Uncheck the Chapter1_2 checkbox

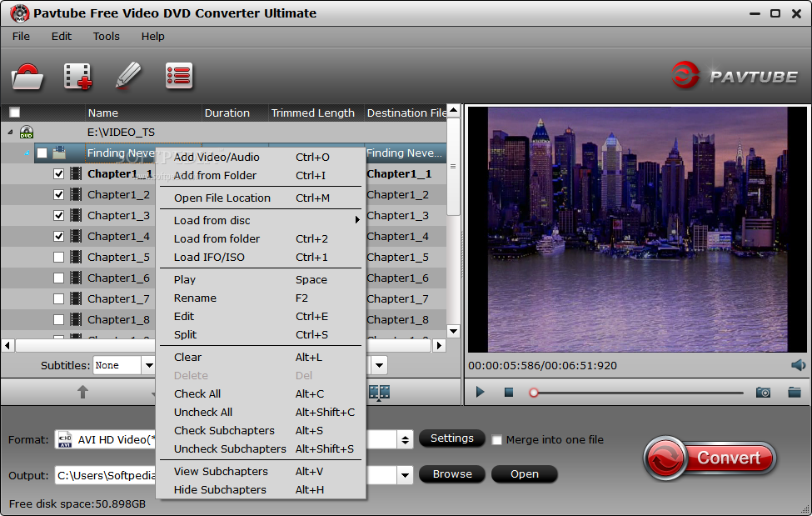(x=58, y=194)
